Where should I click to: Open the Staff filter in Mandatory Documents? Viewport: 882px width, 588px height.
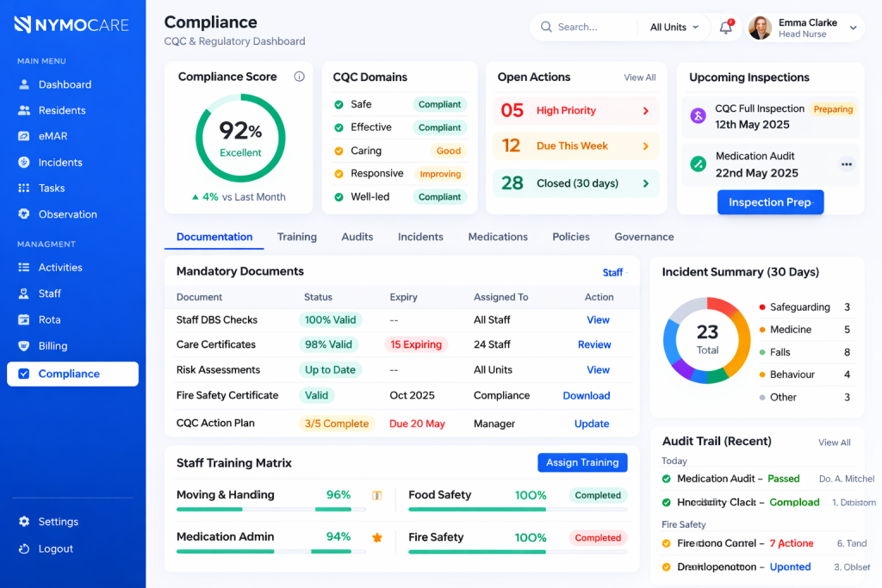pos(615,273)
